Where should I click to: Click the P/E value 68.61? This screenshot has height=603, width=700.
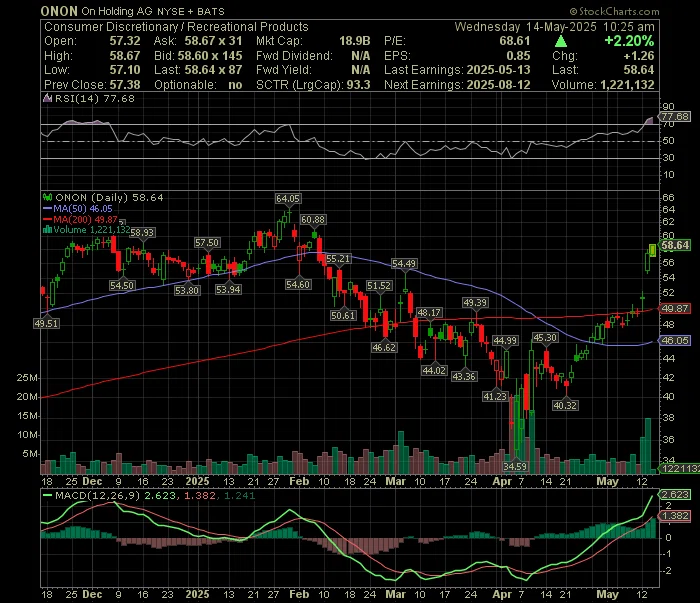pyautogui.click(x=515, y=41)
